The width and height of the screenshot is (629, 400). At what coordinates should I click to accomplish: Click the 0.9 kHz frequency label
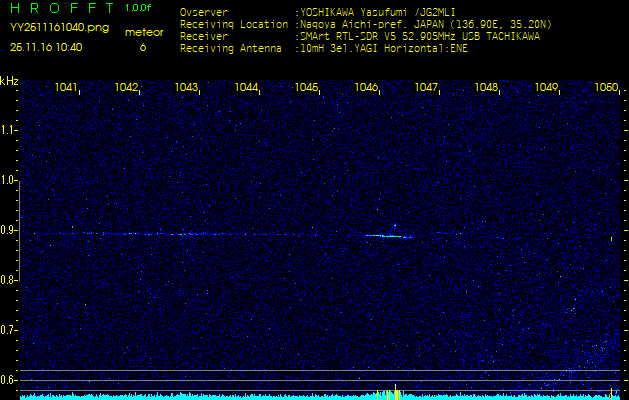coord(9,230)
